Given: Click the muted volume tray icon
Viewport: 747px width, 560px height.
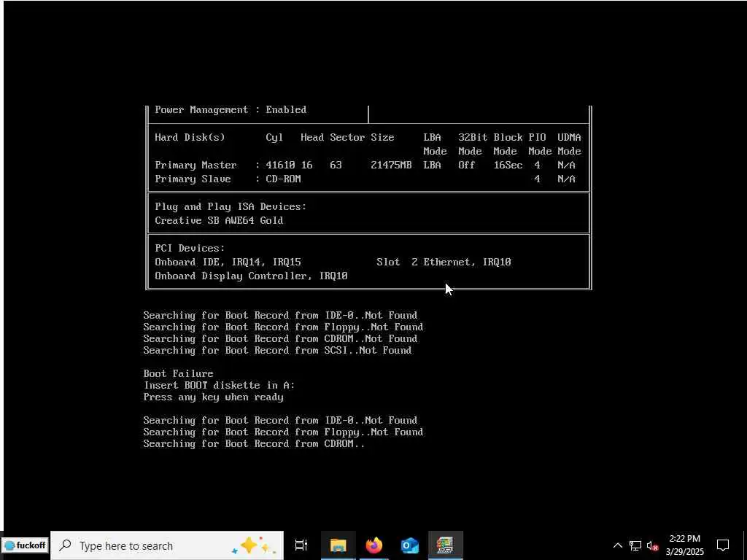Looking at the screenshot, I should point(652,545).
